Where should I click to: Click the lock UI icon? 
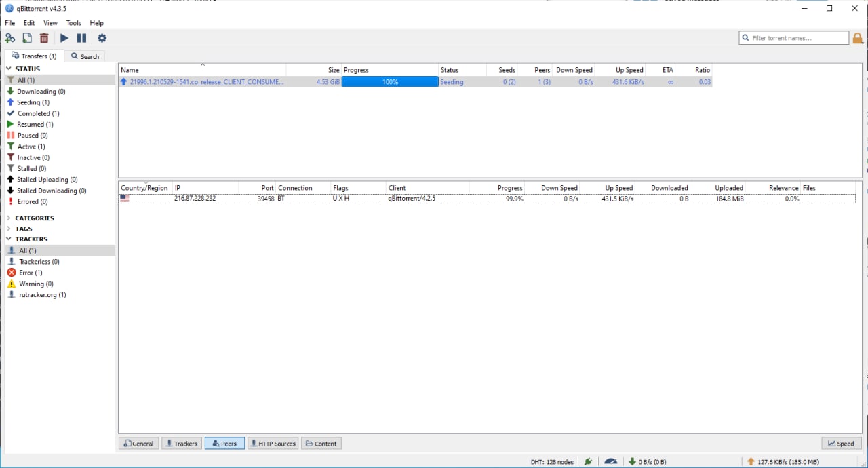(858, 38)
